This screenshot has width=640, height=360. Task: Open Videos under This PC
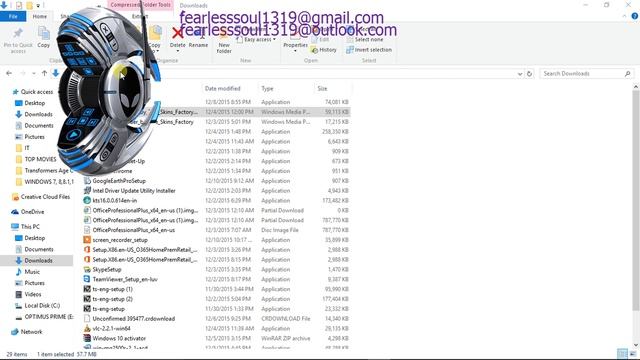(x=28, y=294)
